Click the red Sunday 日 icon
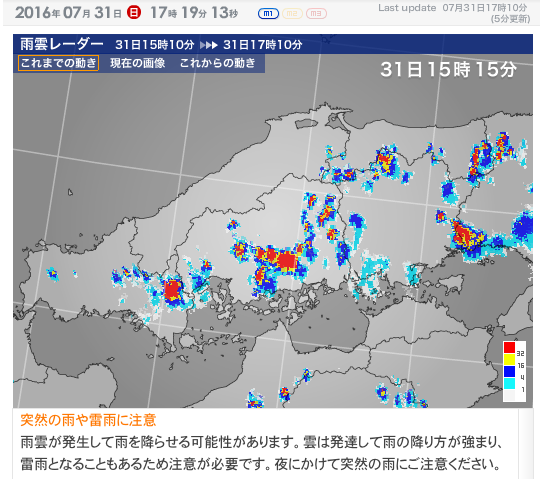 (134, 13)
